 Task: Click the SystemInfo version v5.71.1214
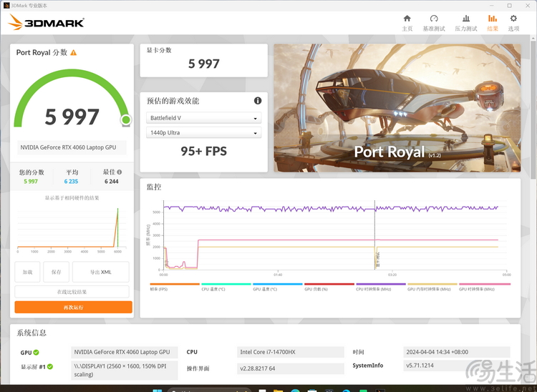(457, 366)
